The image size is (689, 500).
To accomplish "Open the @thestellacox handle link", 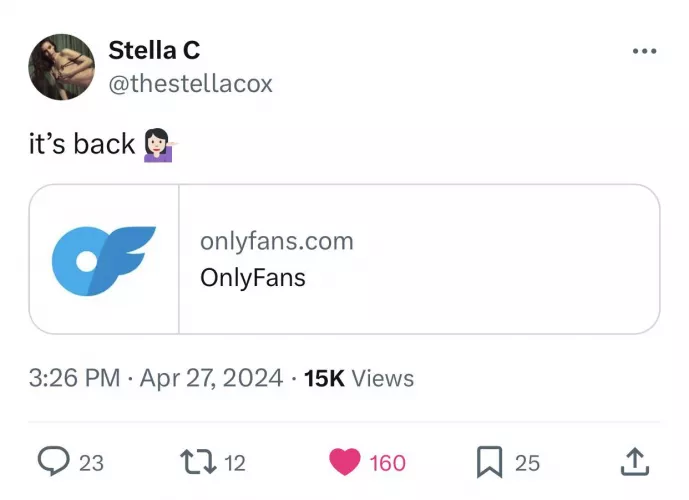I will 189,83.
